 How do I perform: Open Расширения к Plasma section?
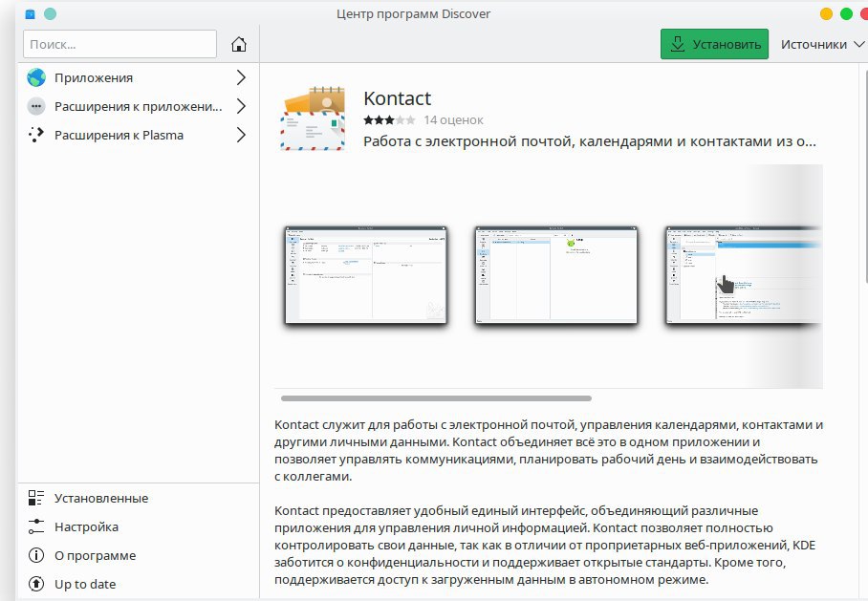139,135
